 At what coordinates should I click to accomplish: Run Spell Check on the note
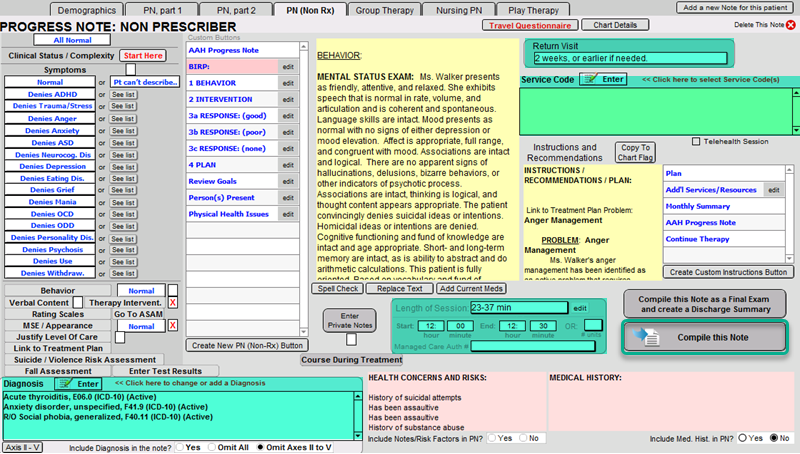click(337, 288)
